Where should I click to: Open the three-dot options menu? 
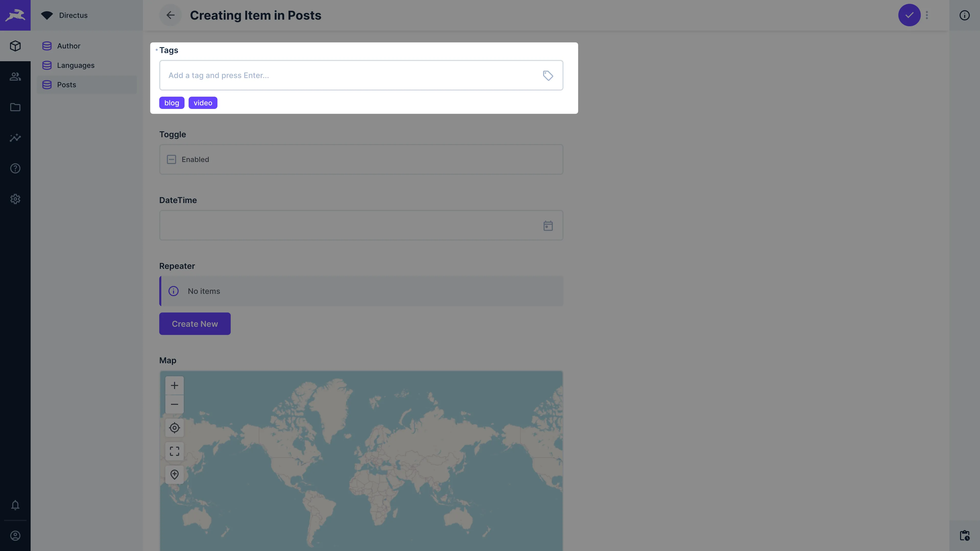tap(927, 15)
